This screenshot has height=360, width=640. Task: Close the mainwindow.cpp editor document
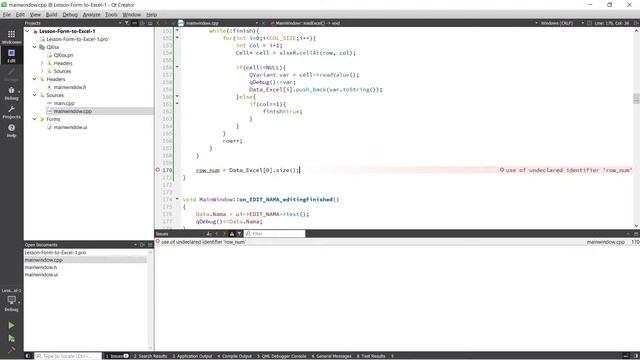263,23
